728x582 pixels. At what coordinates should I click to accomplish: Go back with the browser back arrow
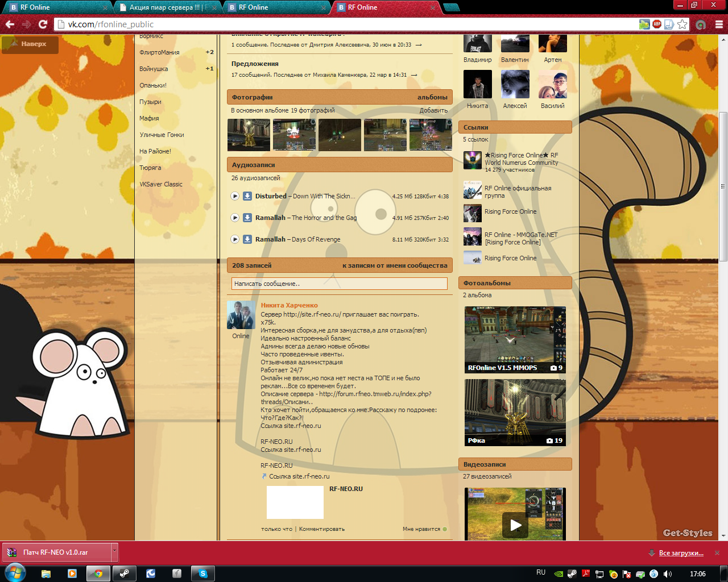10,24
